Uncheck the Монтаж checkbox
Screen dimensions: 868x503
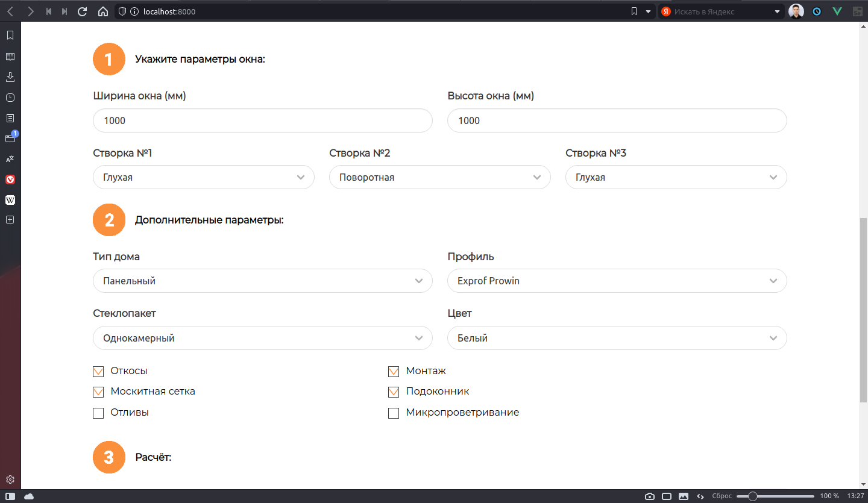pos(394,371)
